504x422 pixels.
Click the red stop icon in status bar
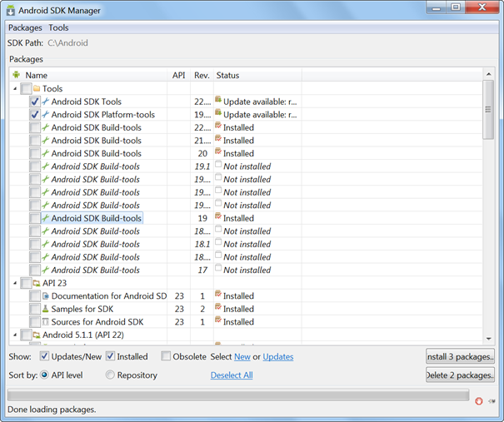click(x=479, y=401)
